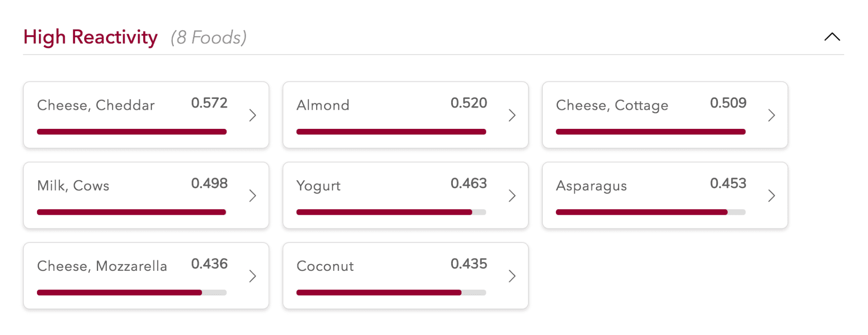The height and width of the screenshot is (335, 868).
Task: Click the Asparagus chevron arrow
Action: click(x=771, y=196)
